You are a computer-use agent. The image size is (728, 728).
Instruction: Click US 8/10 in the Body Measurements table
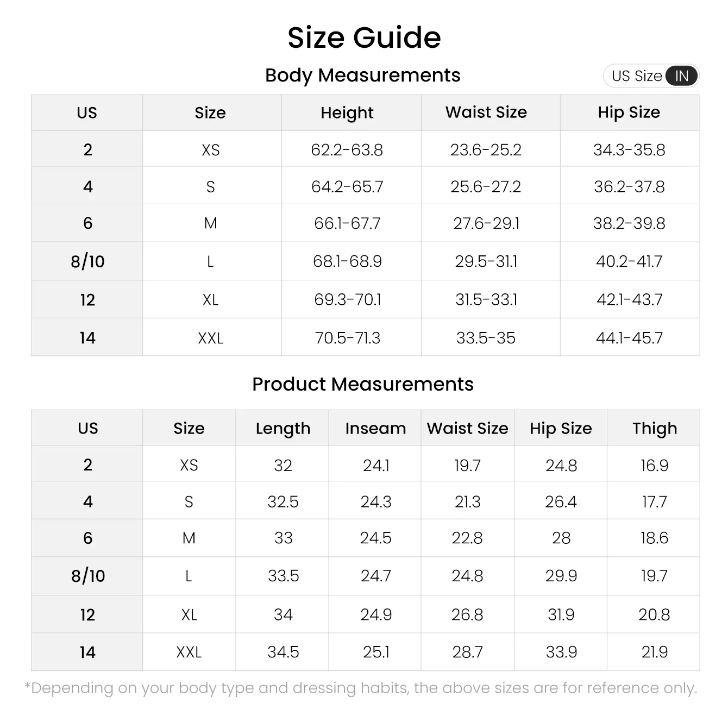(87, 261)
